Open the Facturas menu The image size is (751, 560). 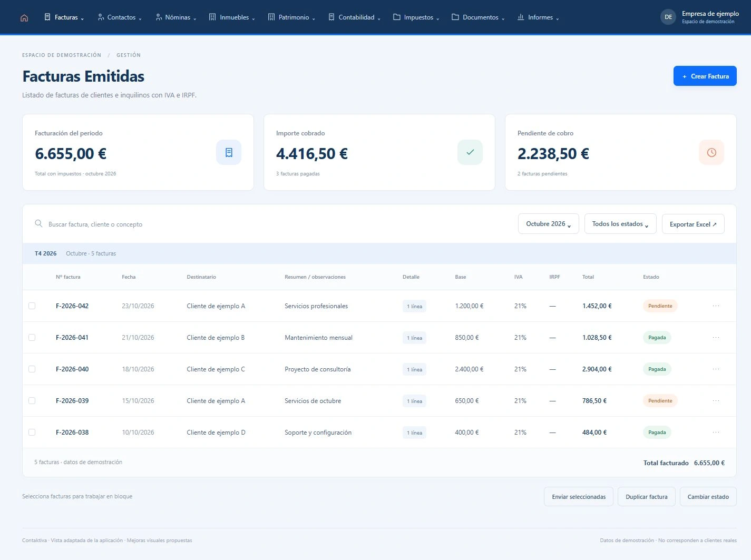64,17
